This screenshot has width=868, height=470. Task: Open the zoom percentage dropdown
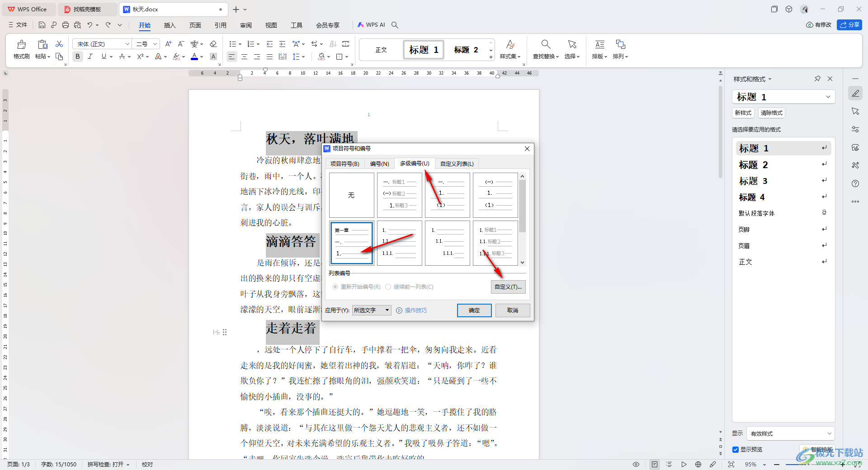[x=764, y=465]
